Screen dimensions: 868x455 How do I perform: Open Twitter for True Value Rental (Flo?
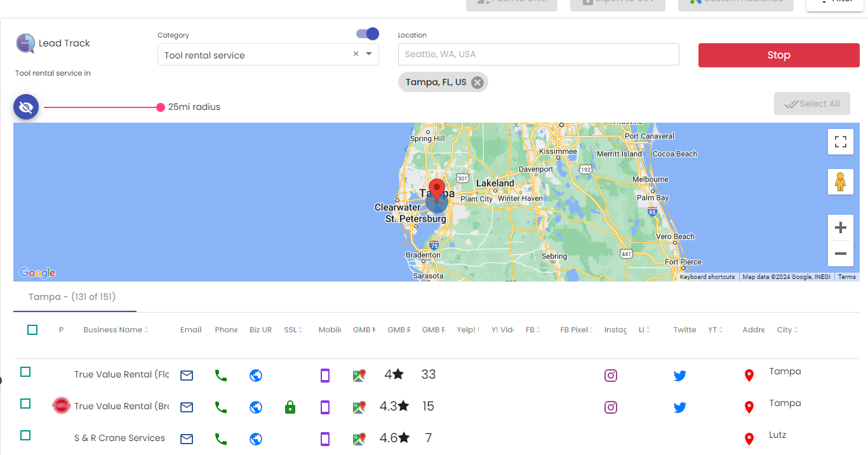tap(680, 376)
